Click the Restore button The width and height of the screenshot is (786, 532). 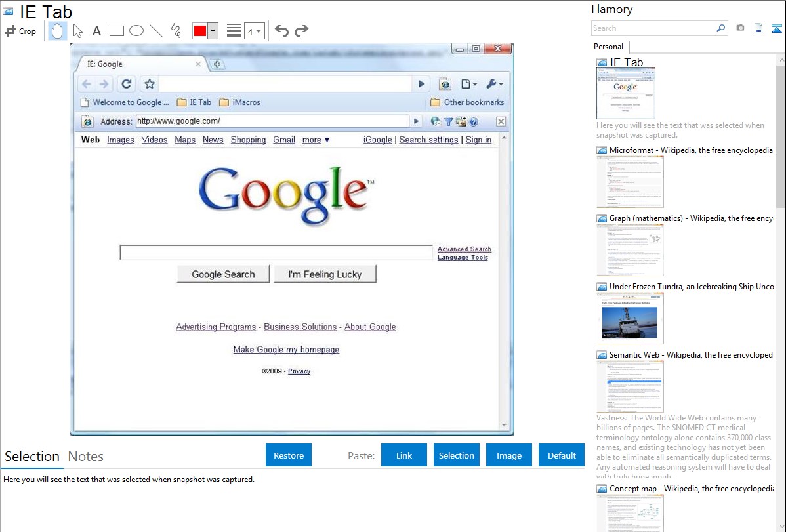click(289, 455)
